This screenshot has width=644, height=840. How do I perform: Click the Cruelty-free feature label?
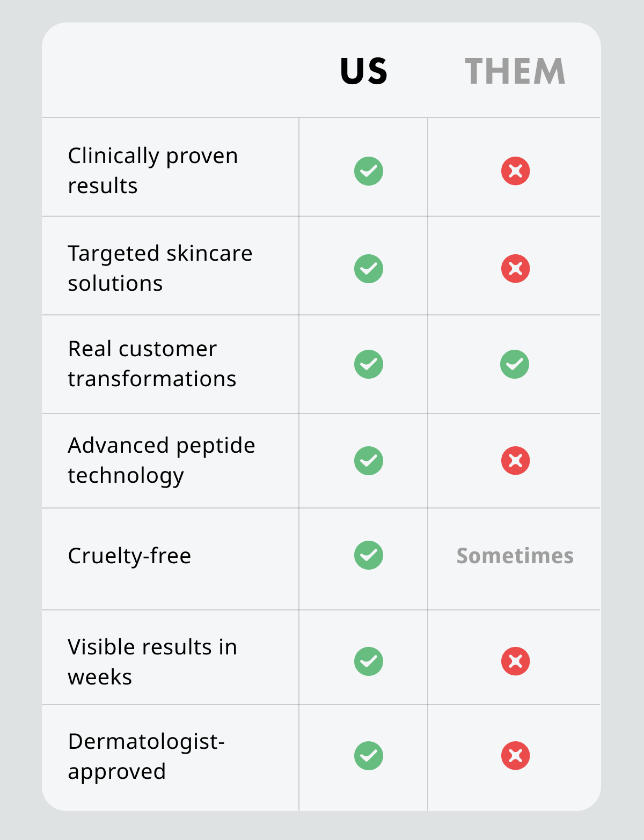point(129,556)
